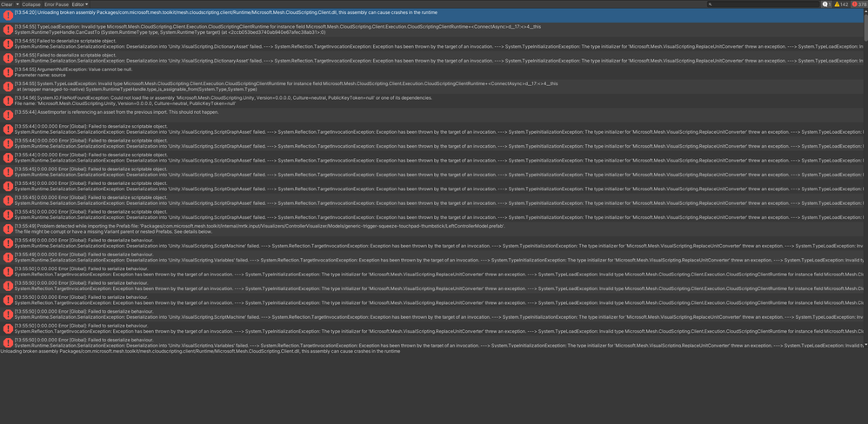
Task: Open the Editor dropdown in console toolbar
Action: coord(80,3)
